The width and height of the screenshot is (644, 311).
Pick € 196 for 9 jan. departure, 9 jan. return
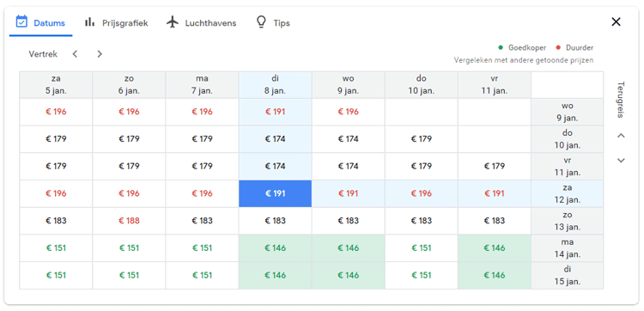349,112
